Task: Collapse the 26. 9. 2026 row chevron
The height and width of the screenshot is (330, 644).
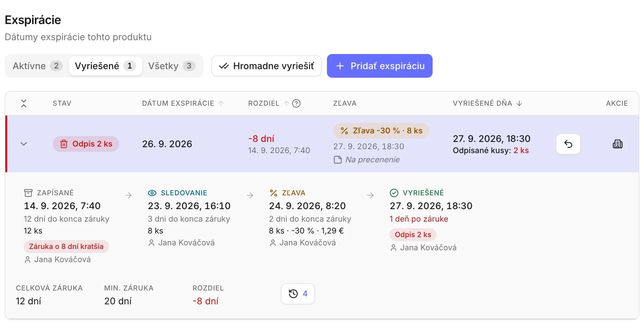Action: pos(24,144)
